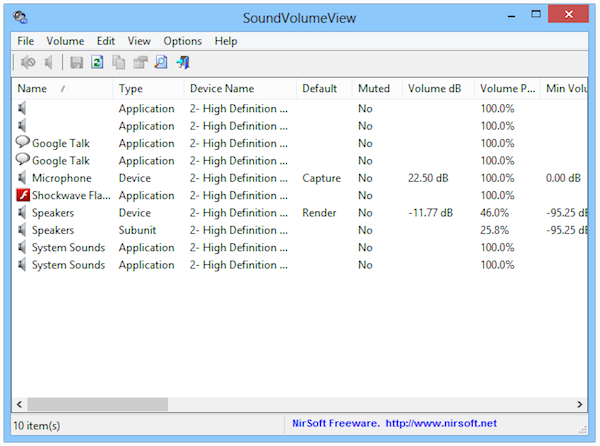Click the Properties toolbar icon
600x446 pixels.
(x=140, y=62)
